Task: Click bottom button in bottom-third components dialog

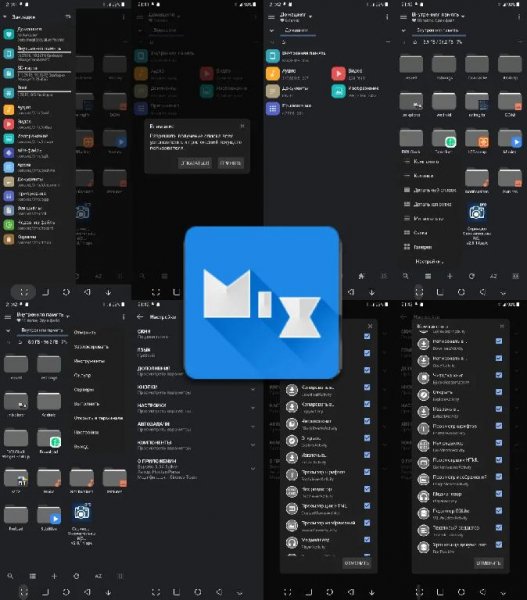Action: tap(356, 563)
